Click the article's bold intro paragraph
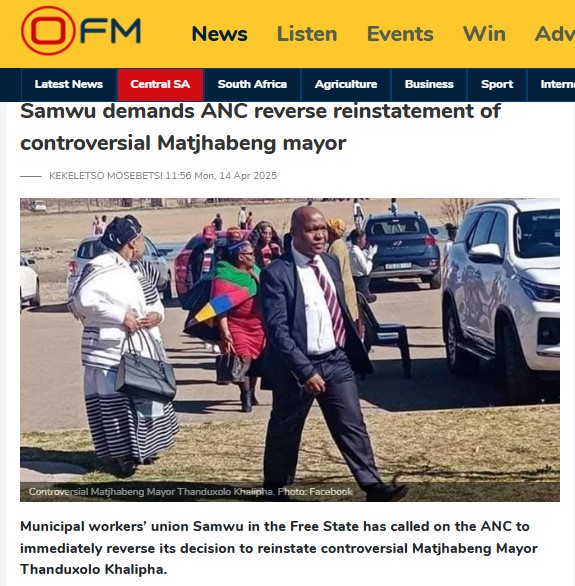Image resolution: width=575 pixels, height=586 pixels. click(x=279, y=548)
